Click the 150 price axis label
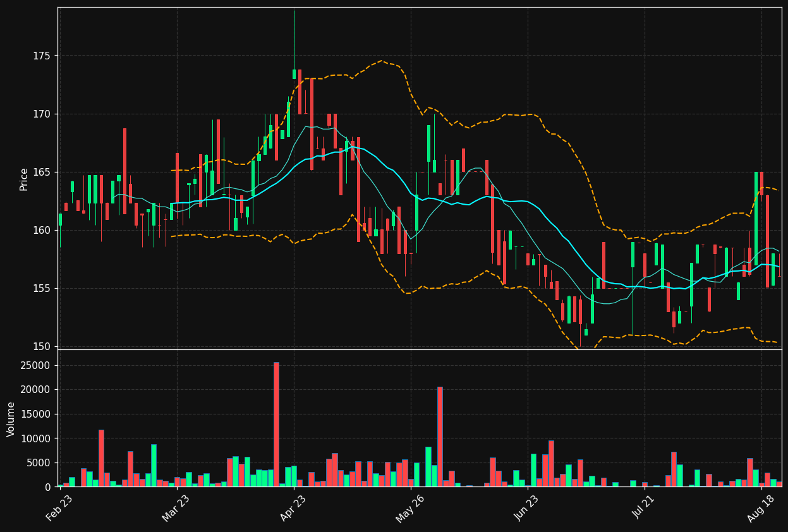This screenshot has height=532, width=788. 42,346
